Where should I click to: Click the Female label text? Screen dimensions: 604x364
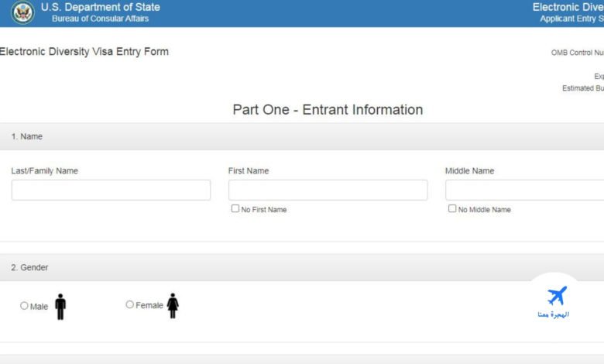[149, 305]
